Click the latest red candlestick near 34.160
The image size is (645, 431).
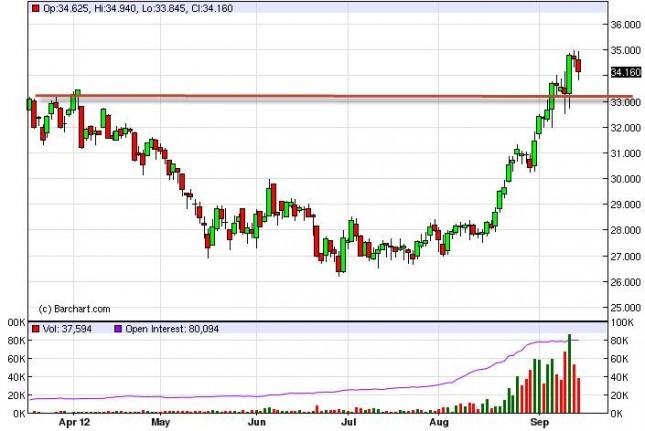tap(578, 66)
